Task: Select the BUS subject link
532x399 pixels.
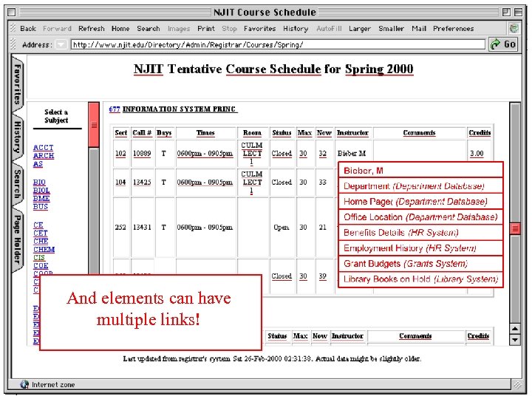Action: tap(41, 207)
